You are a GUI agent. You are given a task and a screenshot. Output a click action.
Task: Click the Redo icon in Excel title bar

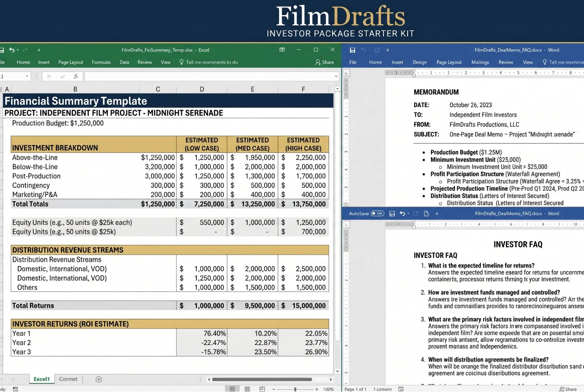pyautogui.click(x=25, y=50)
